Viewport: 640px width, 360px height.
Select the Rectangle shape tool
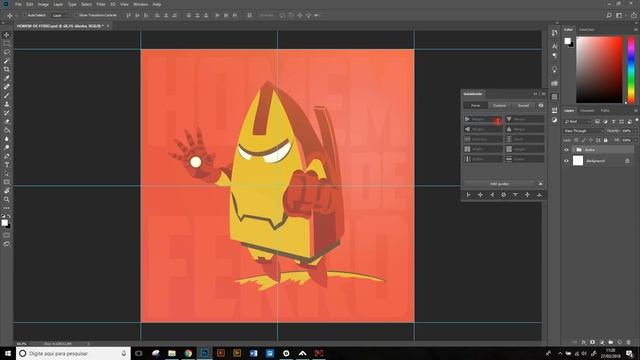(7, 182)
